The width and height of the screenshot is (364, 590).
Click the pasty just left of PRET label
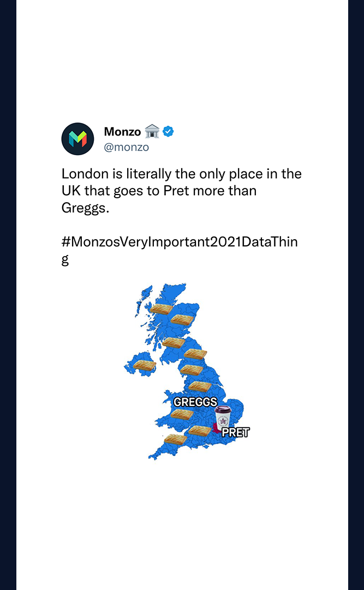(200, 430)
